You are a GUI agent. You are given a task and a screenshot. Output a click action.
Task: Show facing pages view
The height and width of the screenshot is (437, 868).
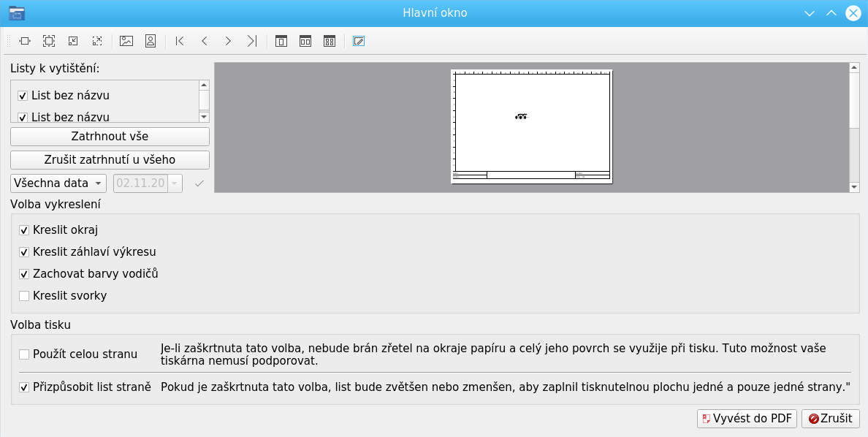coord(305,41)
